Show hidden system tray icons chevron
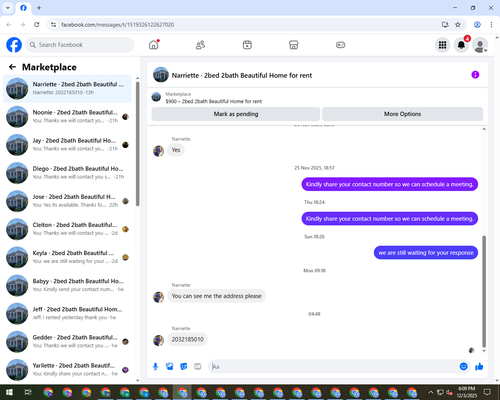The image size is (500, 400). [430, 392]
